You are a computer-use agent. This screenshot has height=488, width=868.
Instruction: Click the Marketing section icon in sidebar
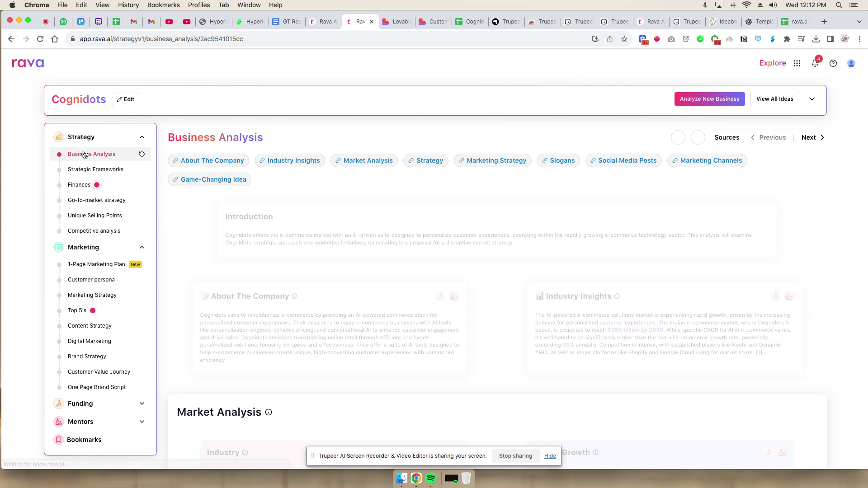(x=59, y=247)
